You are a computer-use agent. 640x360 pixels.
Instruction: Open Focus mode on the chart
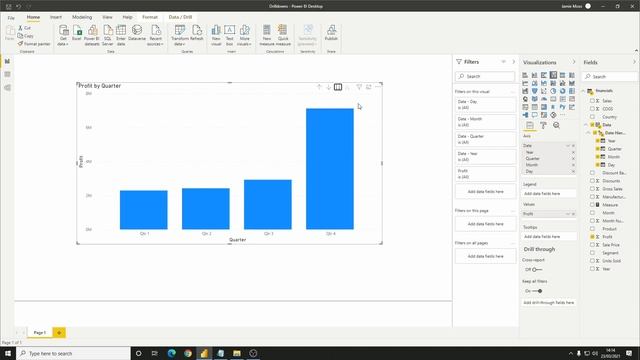(369, 87)
